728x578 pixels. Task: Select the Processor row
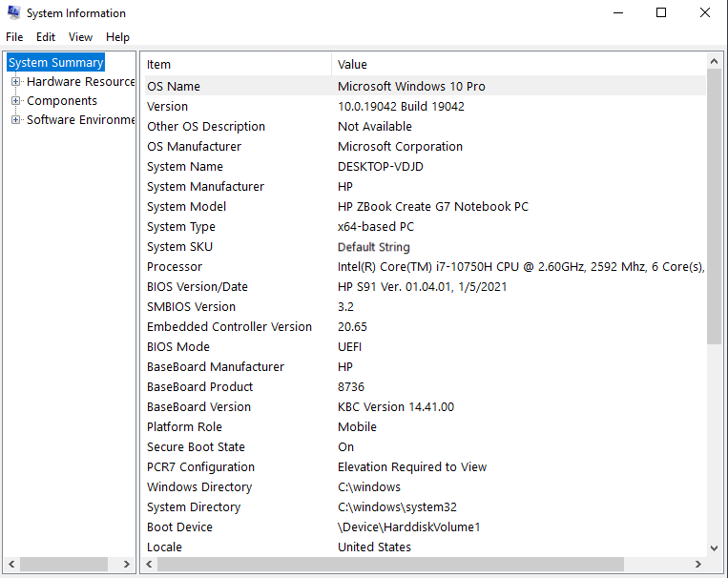426,266
